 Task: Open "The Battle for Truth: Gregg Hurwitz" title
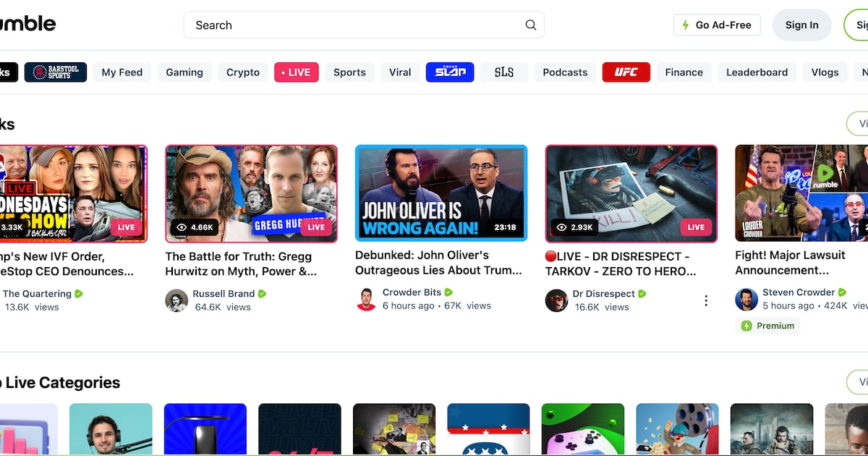pos(242,263)
